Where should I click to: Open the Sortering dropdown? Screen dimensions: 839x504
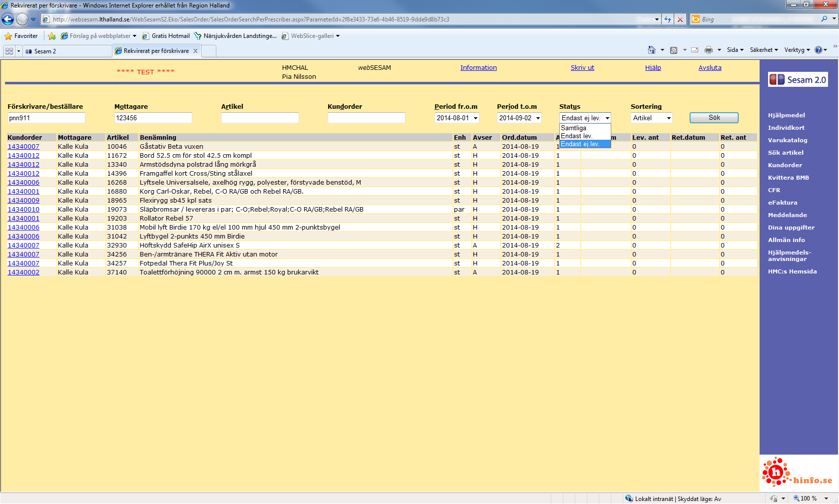[x=652, y=118]
